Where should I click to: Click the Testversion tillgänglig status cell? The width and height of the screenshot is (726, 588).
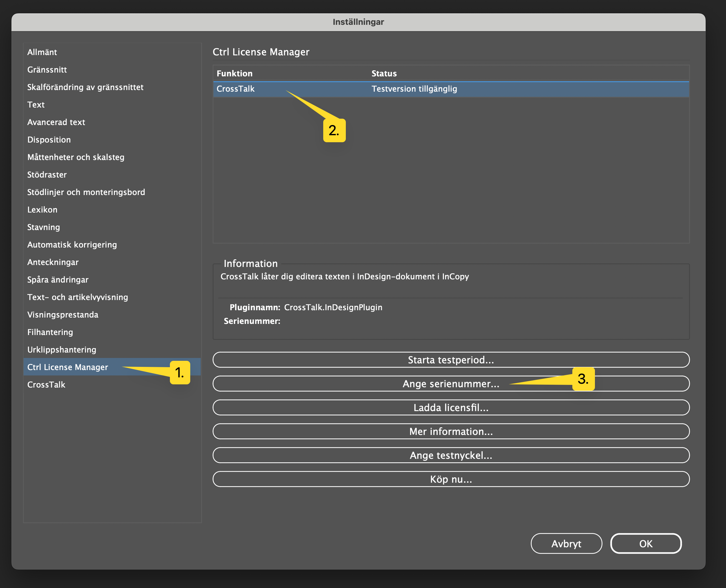coord(414,89)
